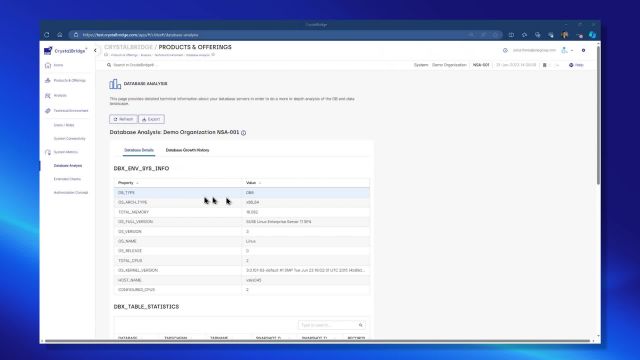Switch to Database Growth History tab
The height and width of the screenshot is (360, 640).
tap(187, 150)
